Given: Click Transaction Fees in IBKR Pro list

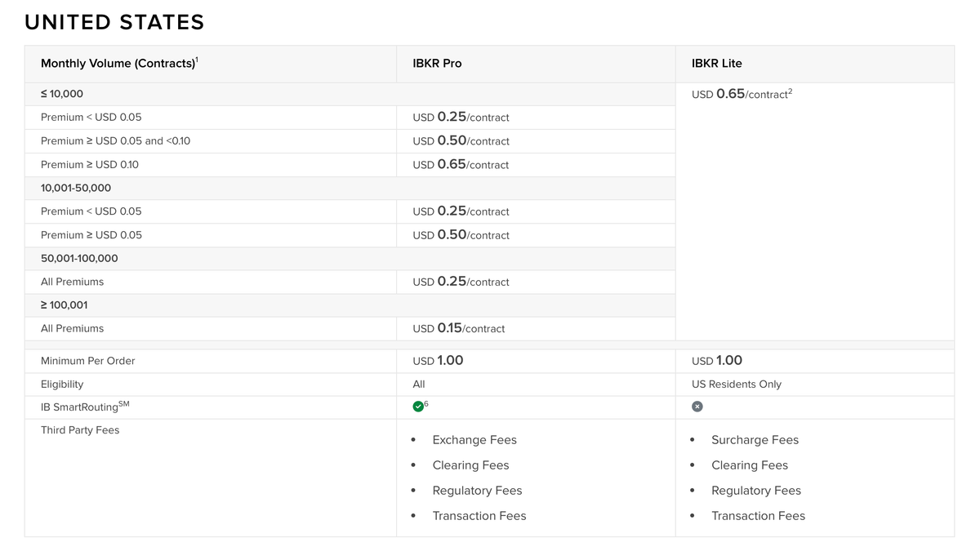Looking at the screenshot, I should coord(479,516).
